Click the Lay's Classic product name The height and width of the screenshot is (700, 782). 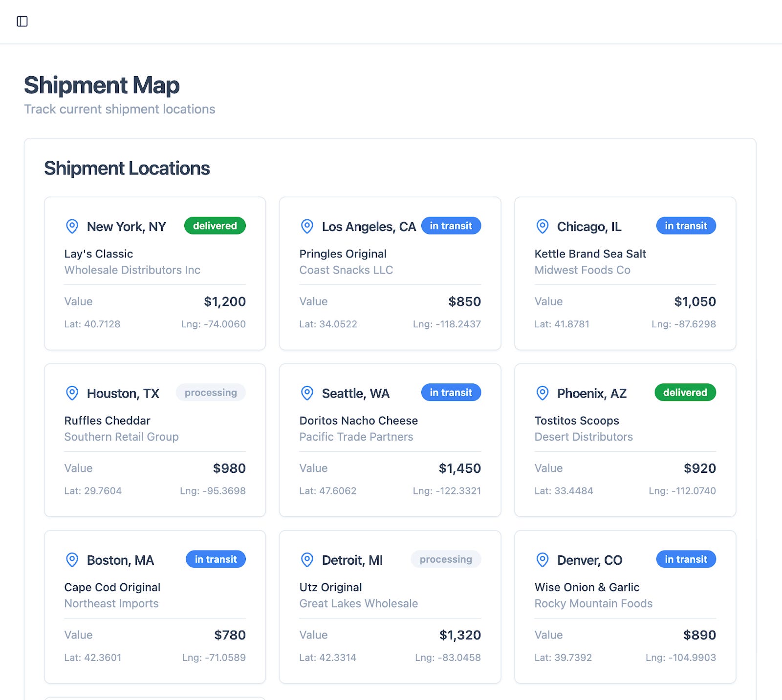pyautogui.click(x=99, y=254)
